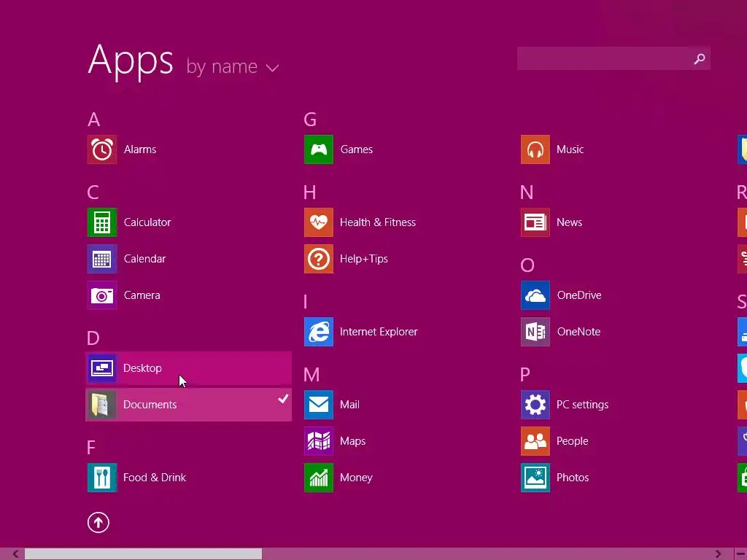Launch the Games app icon

(319, 149)
